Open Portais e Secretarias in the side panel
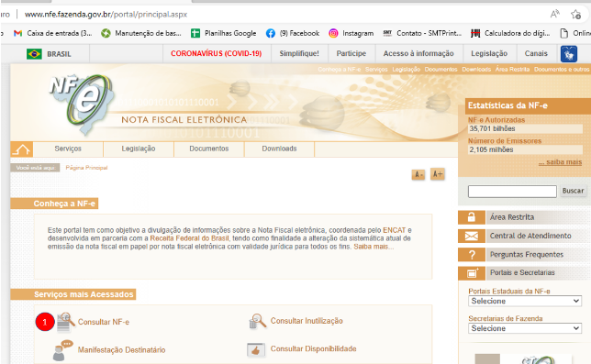 [x=522, y=272]
